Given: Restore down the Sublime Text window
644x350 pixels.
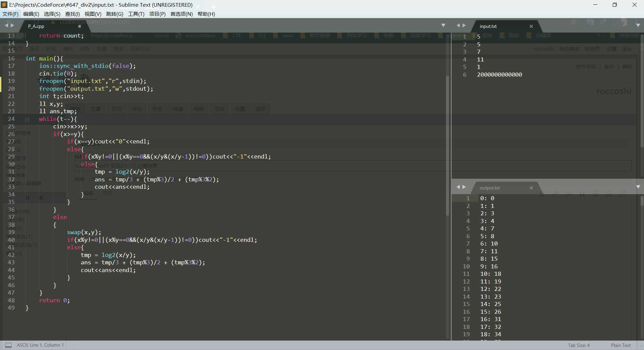Looking at the screenshot, I should click(615, 5).
